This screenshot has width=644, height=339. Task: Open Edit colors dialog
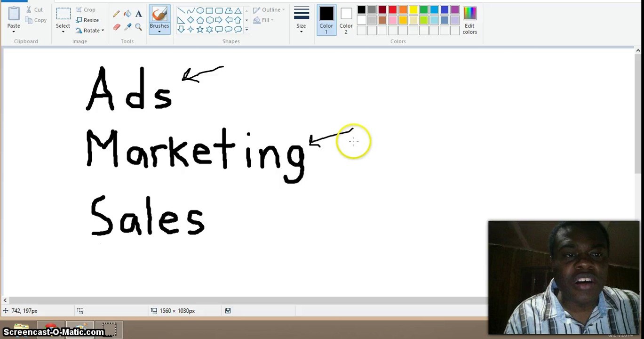click(x=469, y=20)
